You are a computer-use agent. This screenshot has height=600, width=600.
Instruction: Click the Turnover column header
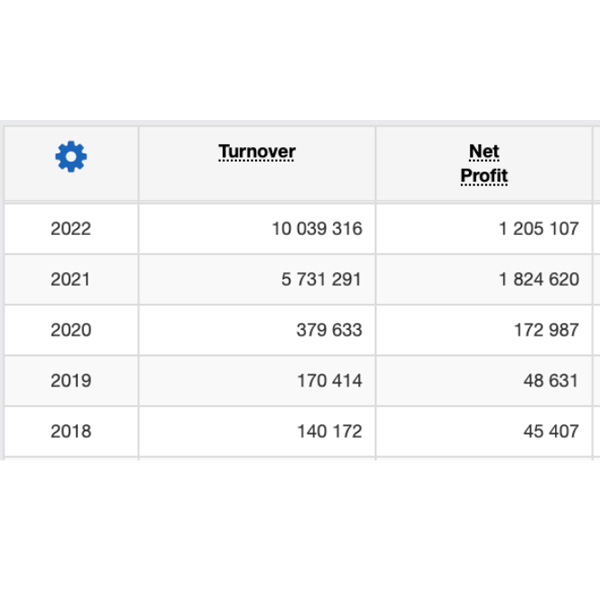(x=257, y=152)
